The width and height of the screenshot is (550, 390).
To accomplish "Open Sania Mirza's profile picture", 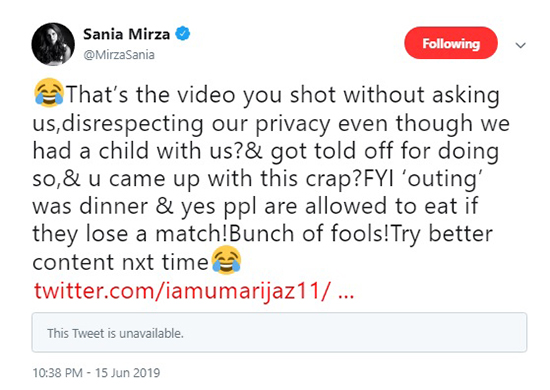I will pos(53,44).
